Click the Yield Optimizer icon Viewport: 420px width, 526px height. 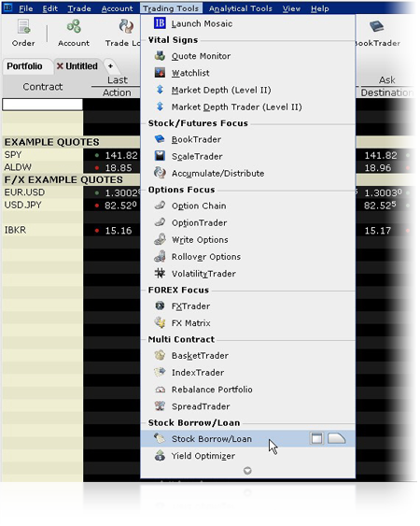[160, 456]
